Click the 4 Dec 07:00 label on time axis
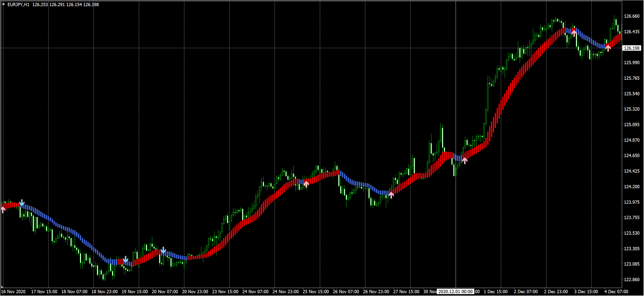 (616, 292)
